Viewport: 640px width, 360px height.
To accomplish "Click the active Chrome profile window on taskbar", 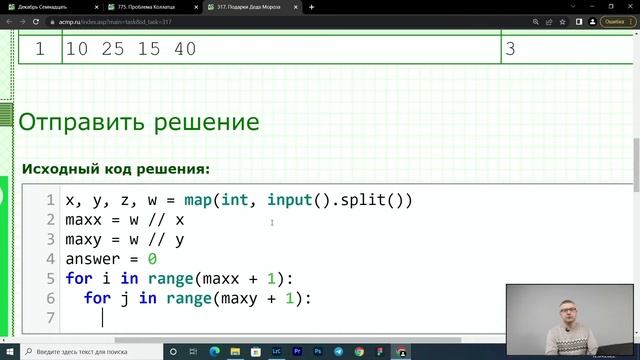I will 401,351.
